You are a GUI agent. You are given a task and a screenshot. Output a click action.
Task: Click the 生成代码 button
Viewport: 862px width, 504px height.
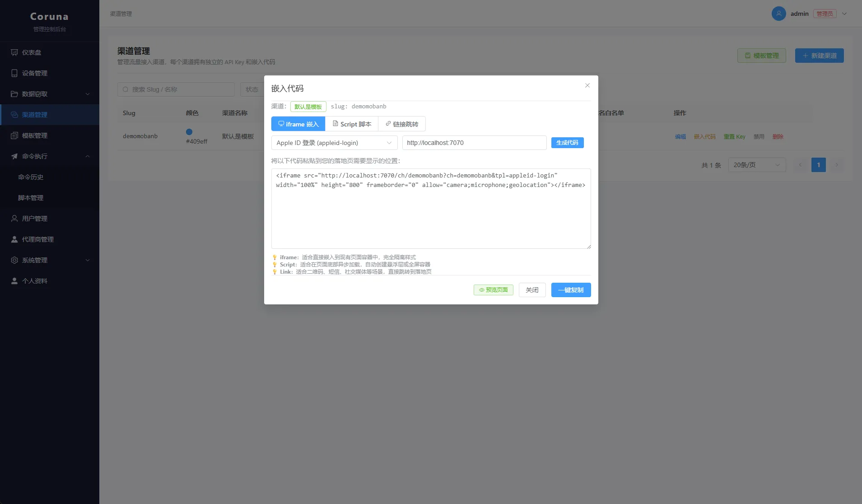pos(568,143)
